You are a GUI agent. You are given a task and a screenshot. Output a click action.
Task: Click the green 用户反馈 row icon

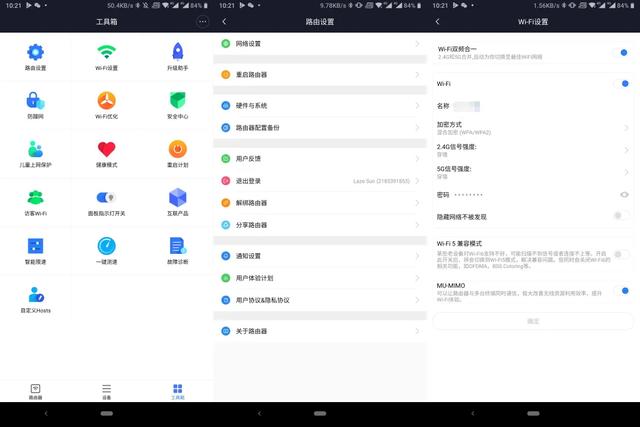click(226, 158)
